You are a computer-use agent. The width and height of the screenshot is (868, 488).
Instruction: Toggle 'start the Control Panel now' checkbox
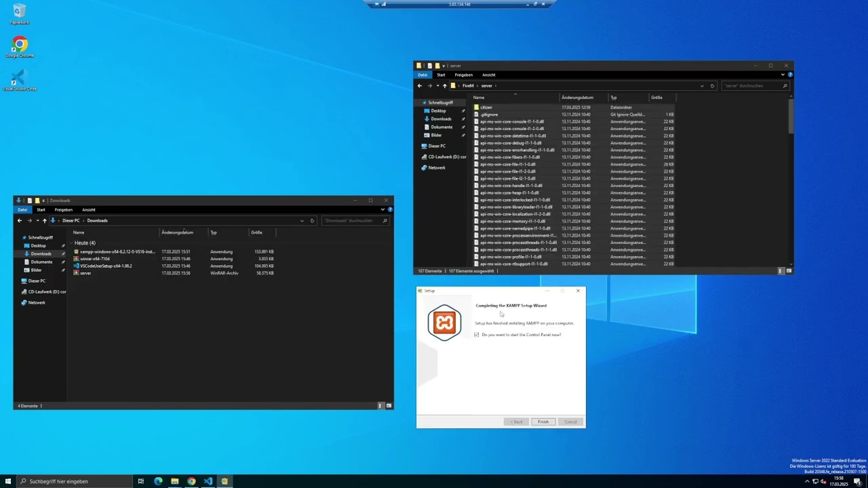click(x=477, y=335)
